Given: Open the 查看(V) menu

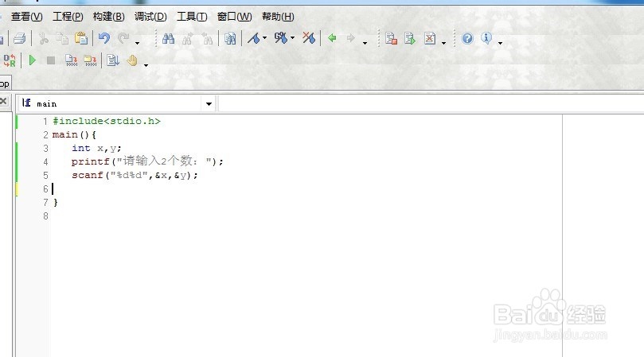Looking at the screenshot, I should click(27, 17).
